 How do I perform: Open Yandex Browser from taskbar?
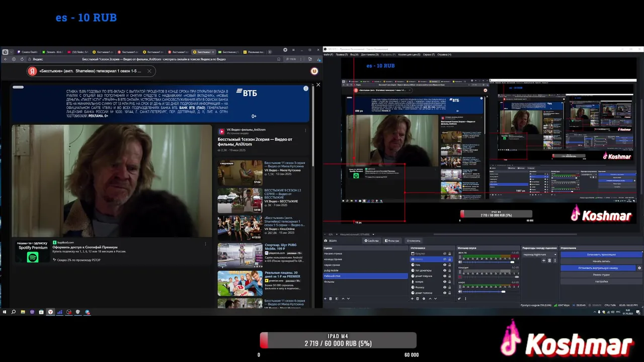(50, 312)
